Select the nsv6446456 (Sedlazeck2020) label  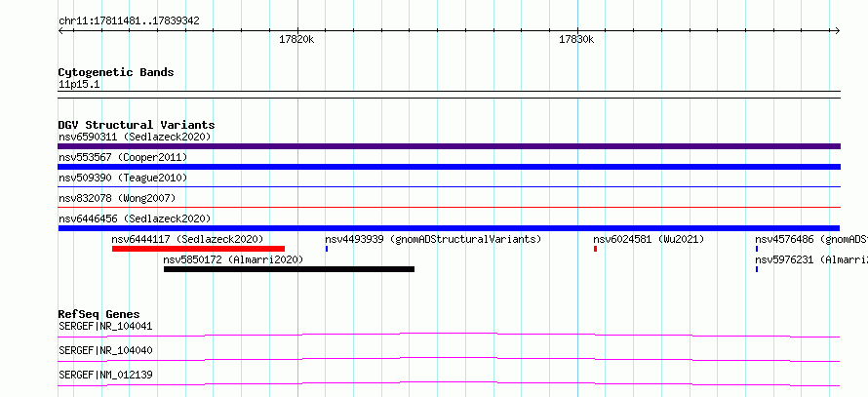pyautogui.click(x=135, y=218)
